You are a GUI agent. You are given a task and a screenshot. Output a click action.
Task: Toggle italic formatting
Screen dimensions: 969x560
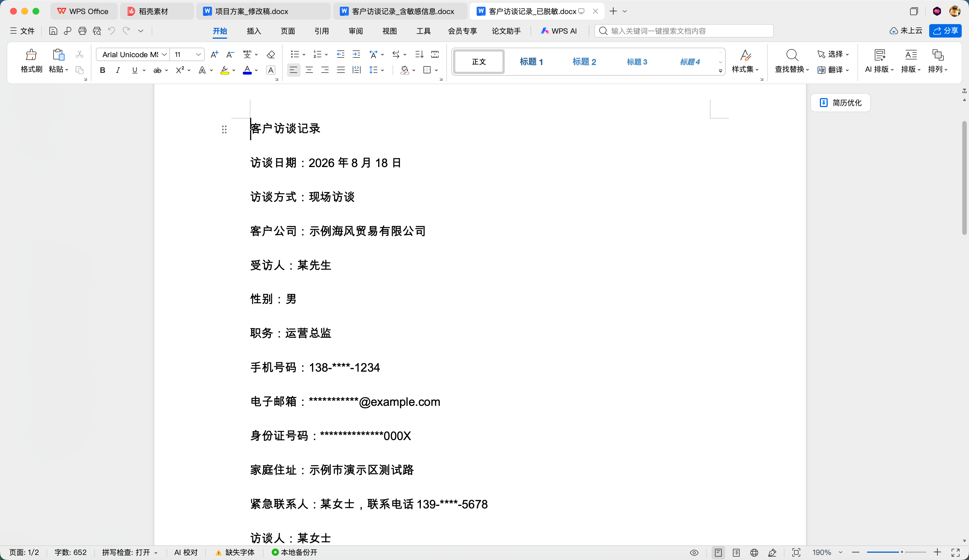[x=118, y=70]
